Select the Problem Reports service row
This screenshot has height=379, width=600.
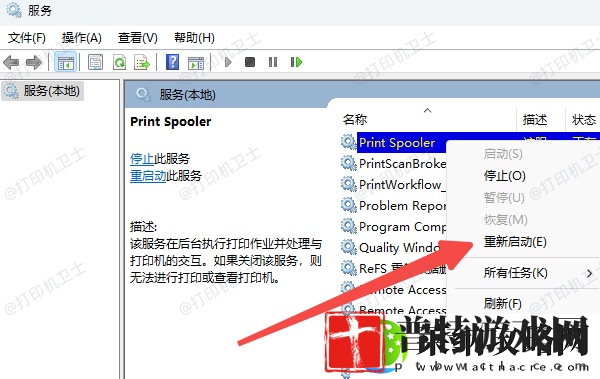[x=402, y=206]
